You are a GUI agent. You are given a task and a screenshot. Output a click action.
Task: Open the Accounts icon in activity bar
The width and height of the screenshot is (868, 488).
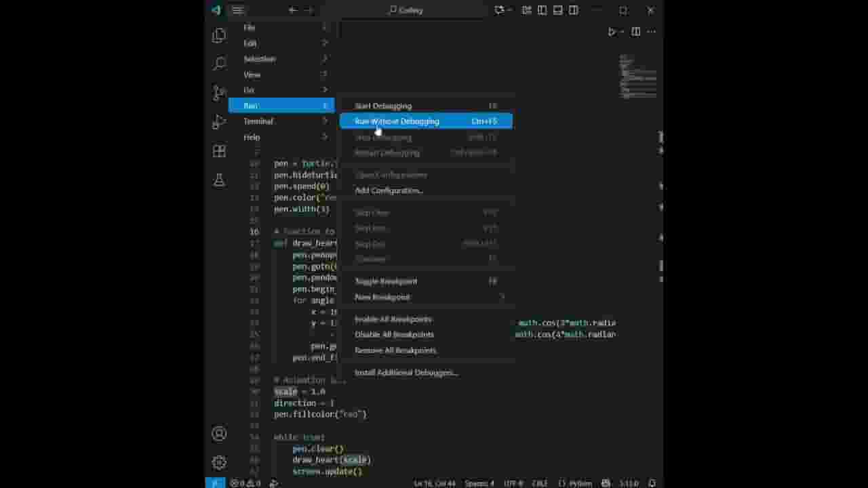click(219, 434)
